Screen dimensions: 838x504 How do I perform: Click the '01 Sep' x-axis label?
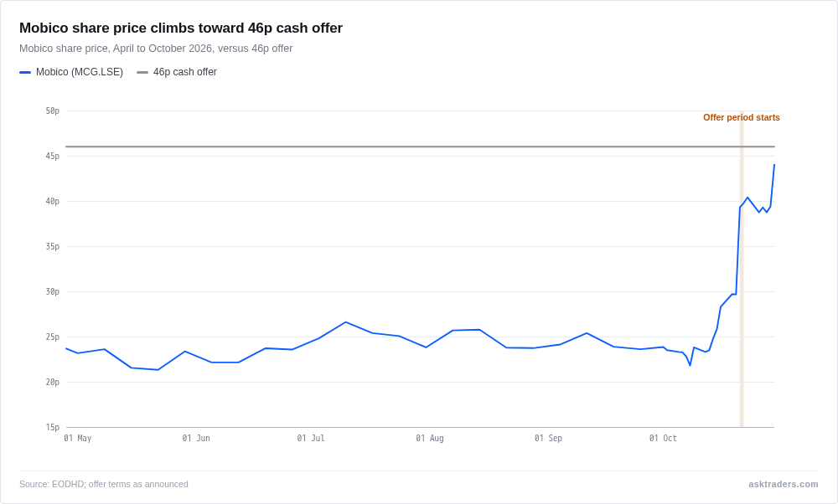[x=548, y=439]
